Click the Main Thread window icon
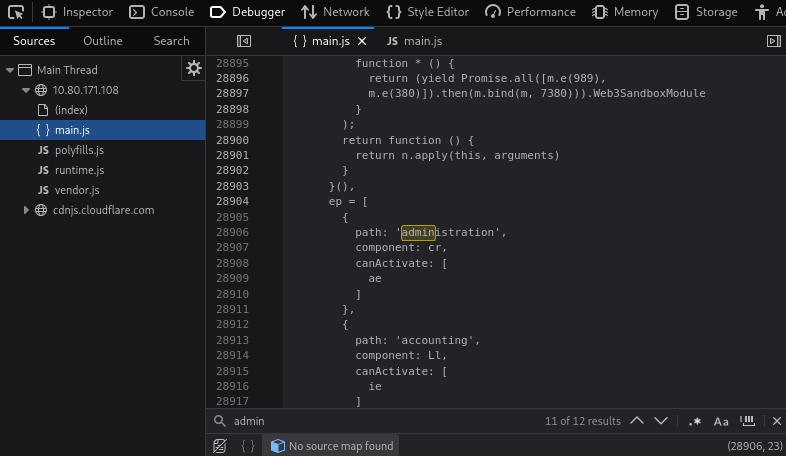The image size is (786, 456). coord(25,70)
